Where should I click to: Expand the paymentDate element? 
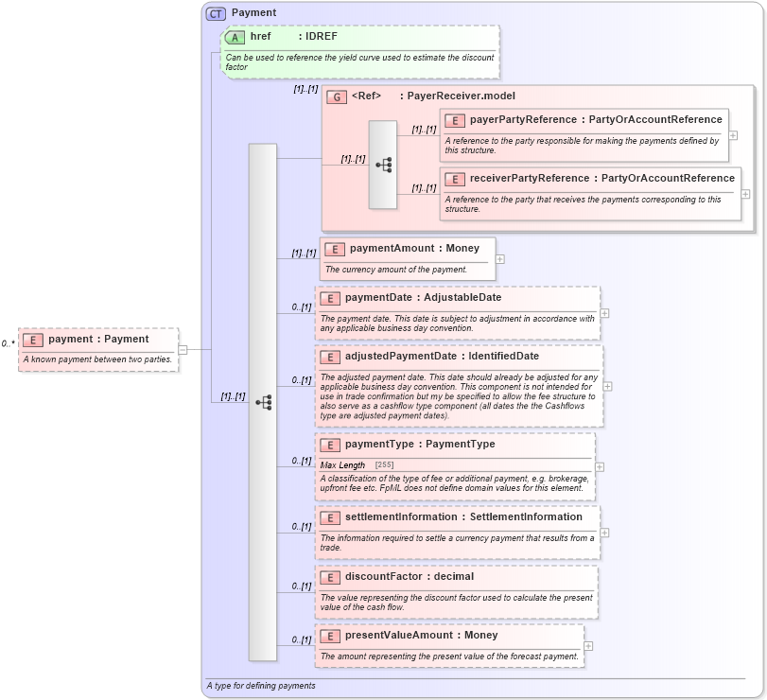point(604,313)
